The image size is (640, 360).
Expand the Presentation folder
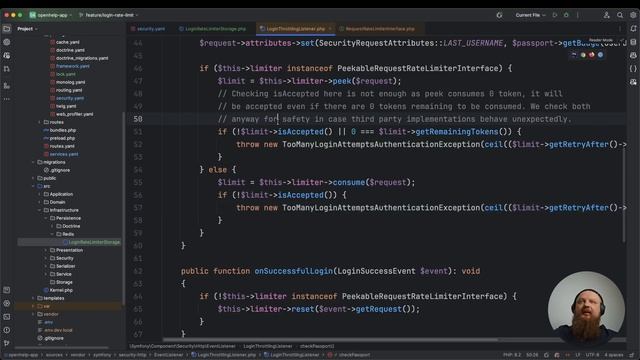point(46,250)
